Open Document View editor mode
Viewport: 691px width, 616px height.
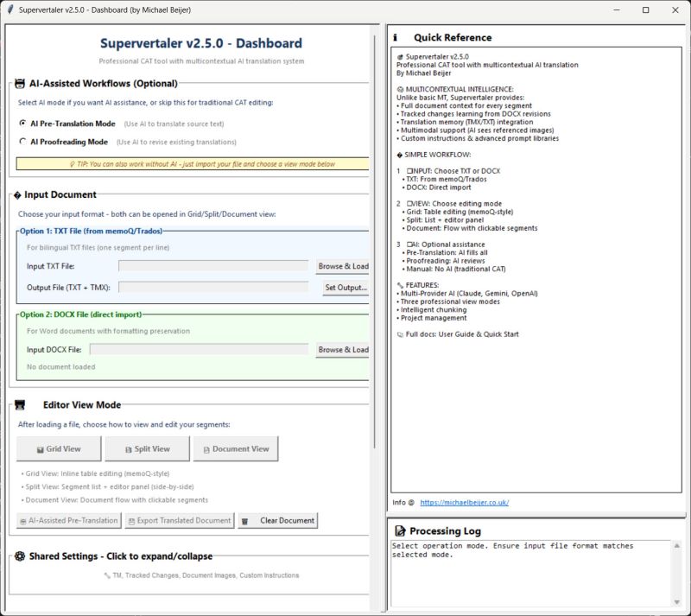(236, 449)
